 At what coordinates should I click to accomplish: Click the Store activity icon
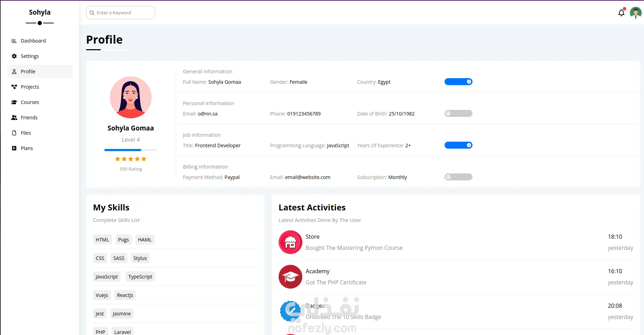pyautogui.click(x=290, y=242)
